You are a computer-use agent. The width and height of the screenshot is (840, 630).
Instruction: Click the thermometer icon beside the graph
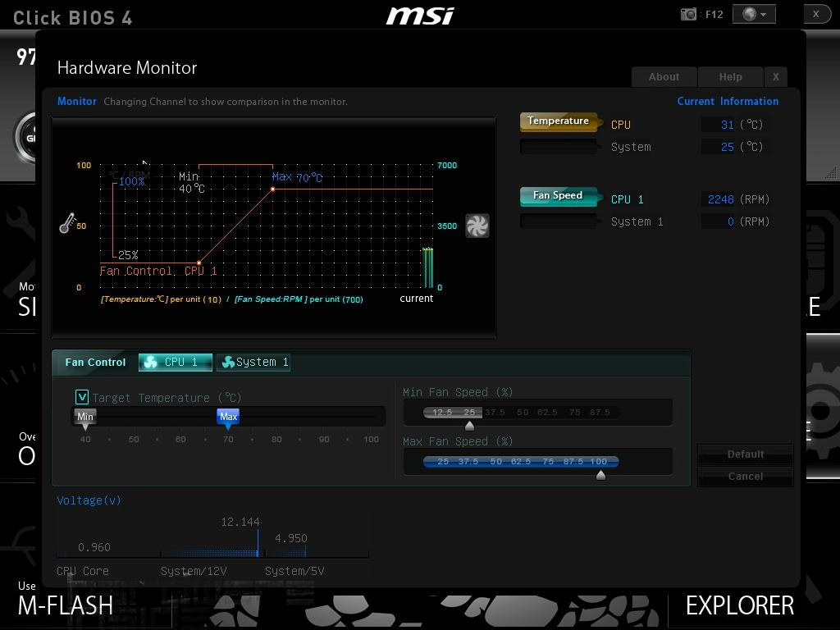tap(67, 223)
